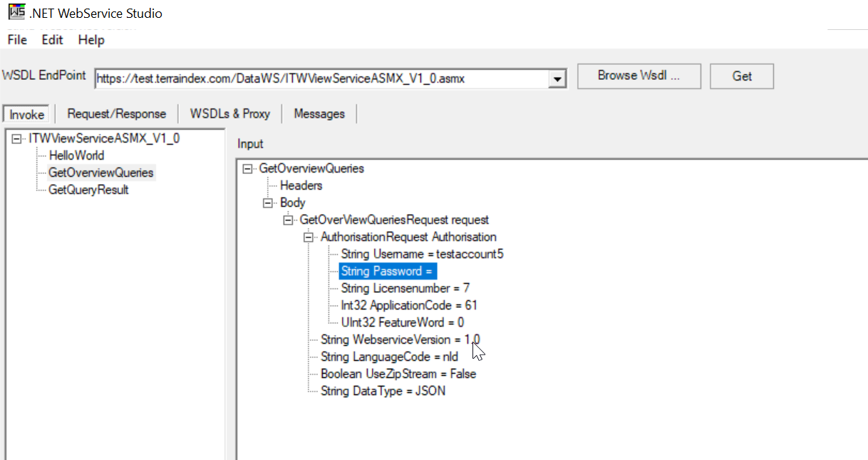The width and height of the screenshot is (868, 460).
Task: Select the HelloWorld method
Action: 76,155
